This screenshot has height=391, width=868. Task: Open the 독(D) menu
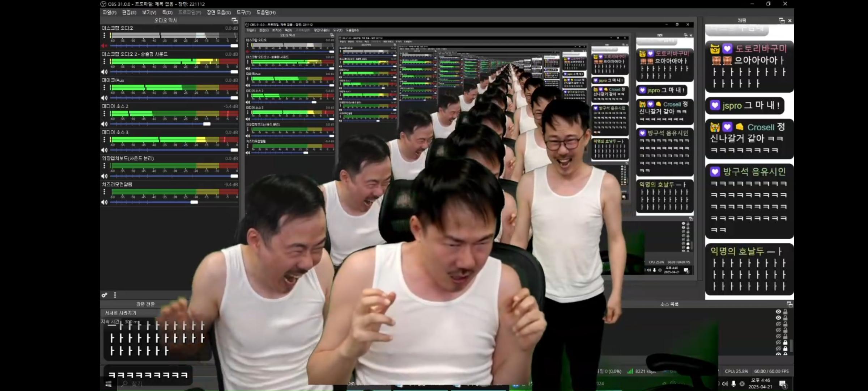[x=167, y=12]
